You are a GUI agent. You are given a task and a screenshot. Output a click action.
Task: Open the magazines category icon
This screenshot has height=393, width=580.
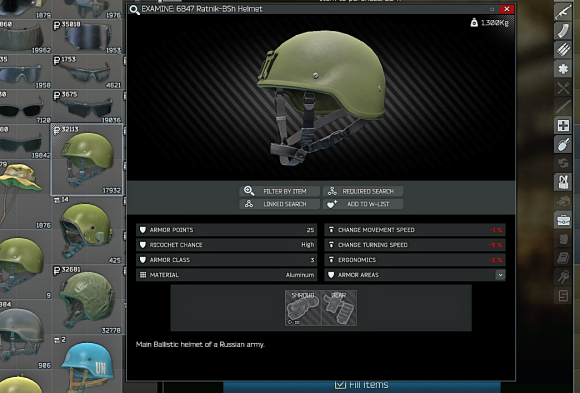[563, 30]
